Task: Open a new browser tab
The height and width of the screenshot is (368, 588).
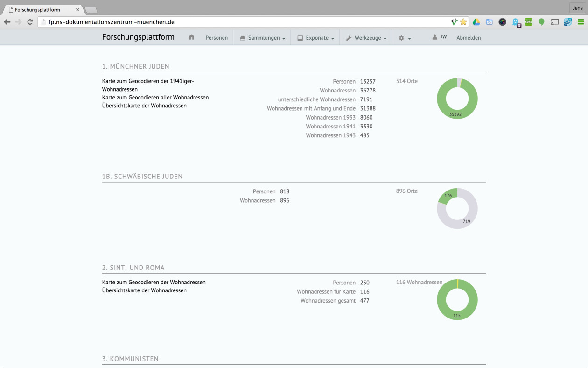Action: [x=91, y=10]
